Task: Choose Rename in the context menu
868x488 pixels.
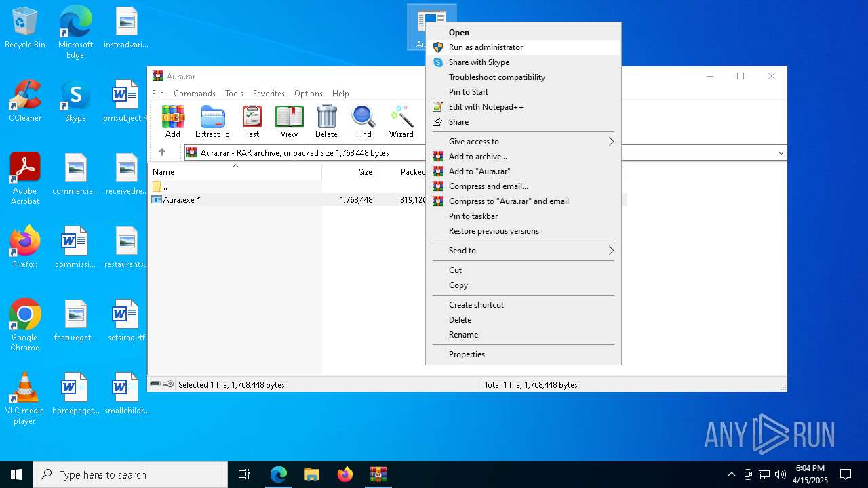Action: tap(523, 335)
